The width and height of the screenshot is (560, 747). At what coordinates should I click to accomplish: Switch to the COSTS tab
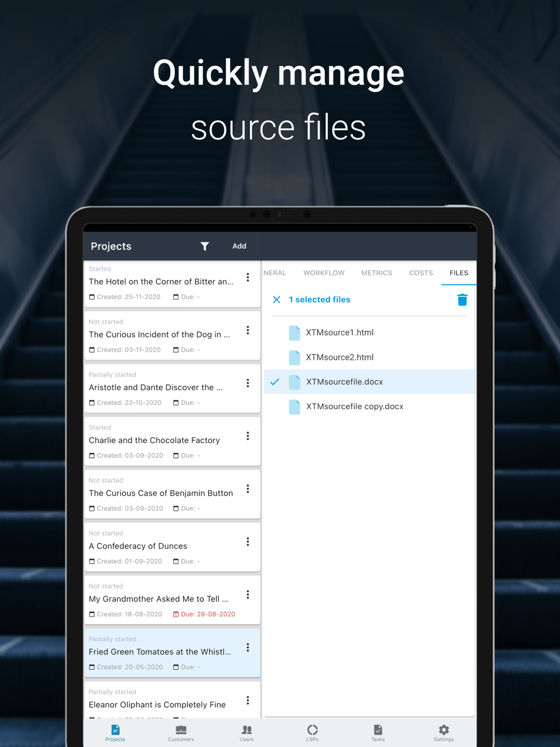tap(421, 273)
